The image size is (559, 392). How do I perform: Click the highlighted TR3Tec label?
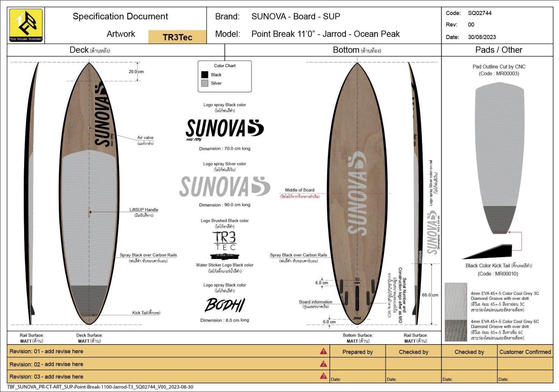177,37
